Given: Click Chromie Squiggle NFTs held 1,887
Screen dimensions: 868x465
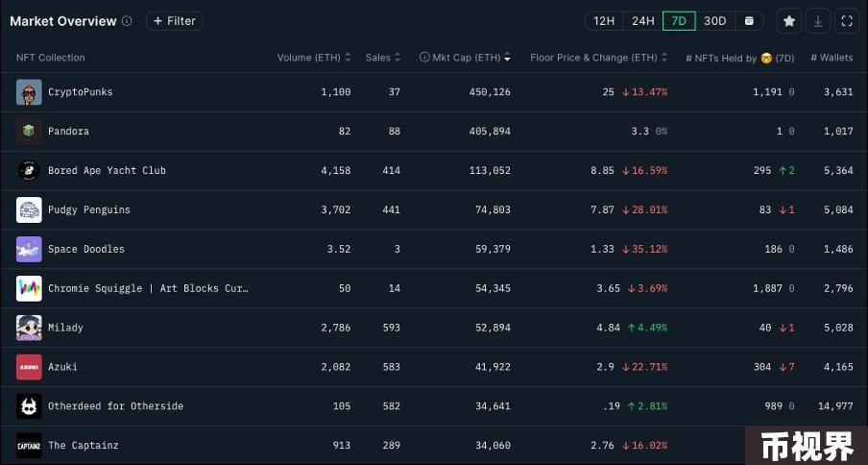Looking at the screenshot, I should coord(767,288).
